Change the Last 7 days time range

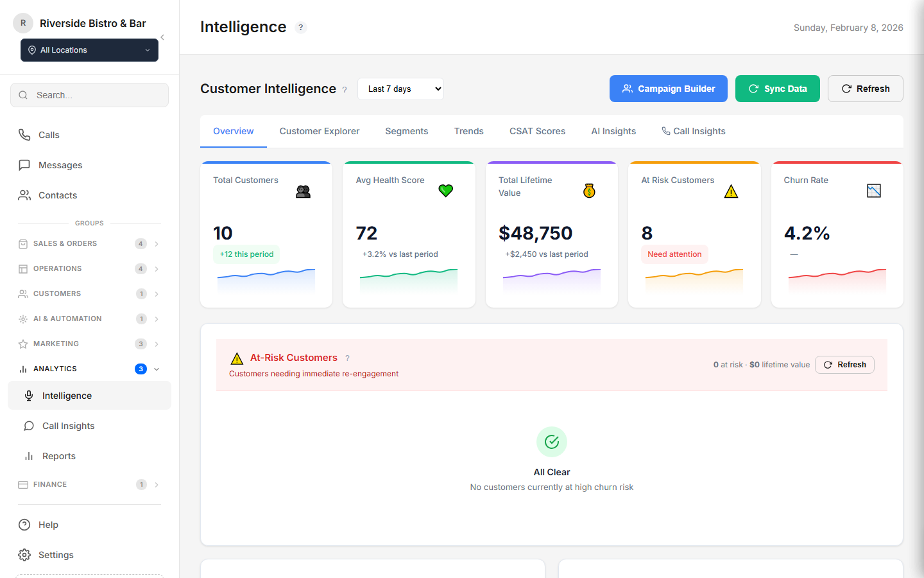click(x=400, y=89)
